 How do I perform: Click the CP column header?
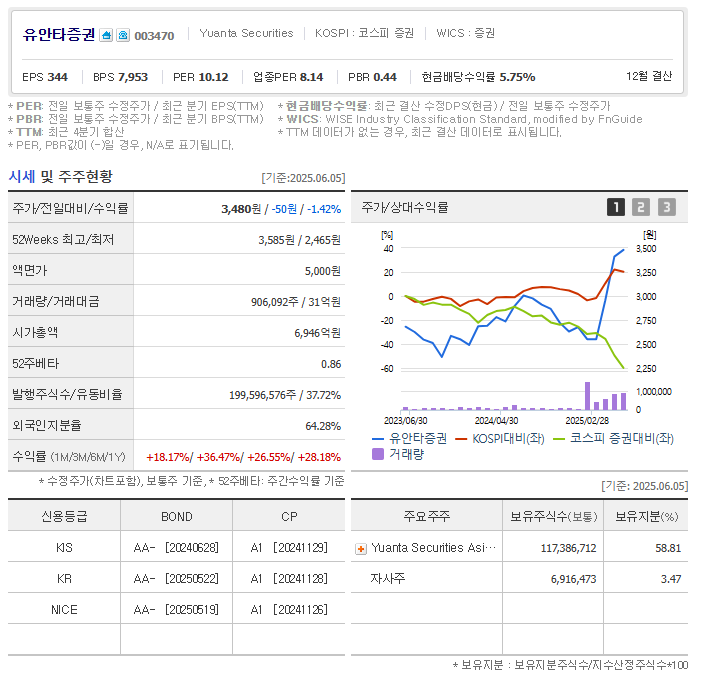tap(289, 517)
